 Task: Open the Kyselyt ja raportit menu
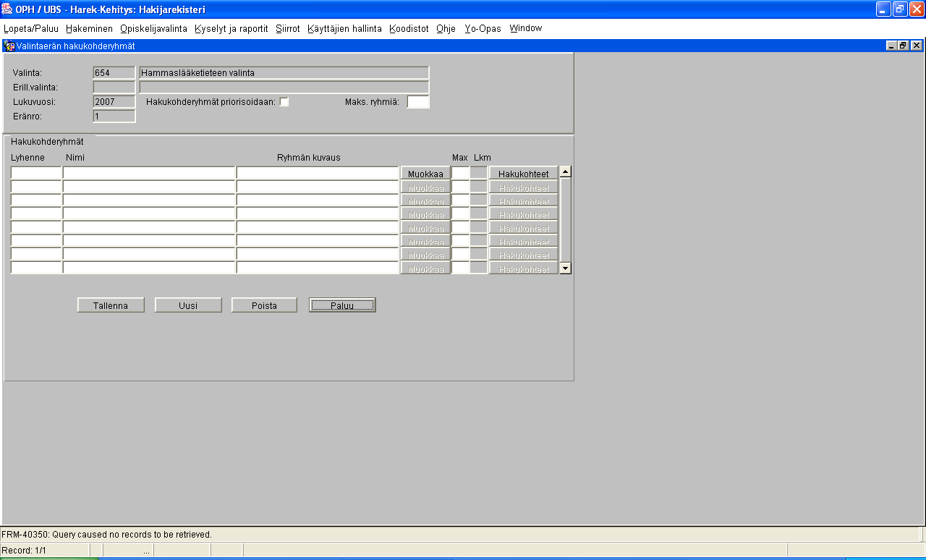(x=231, y=28)
